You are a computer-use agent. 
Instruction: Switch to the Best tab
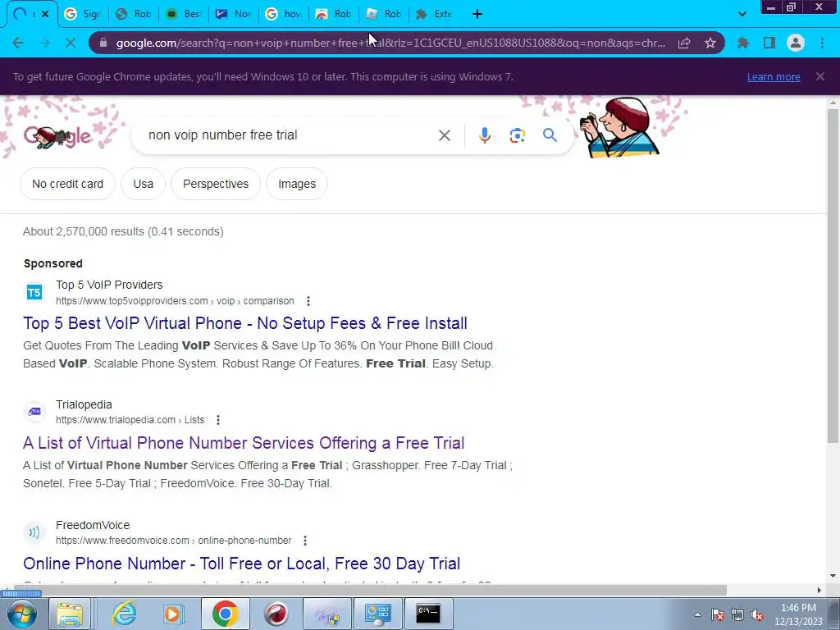(x=183, y=14)
